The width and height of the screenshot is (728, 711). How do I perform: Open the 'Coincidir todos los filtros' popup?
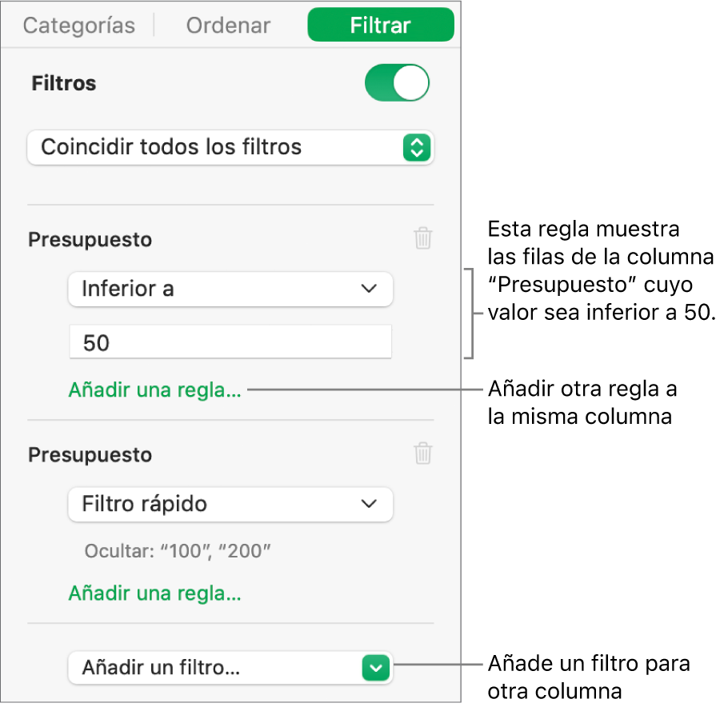[x=230, y=147]
